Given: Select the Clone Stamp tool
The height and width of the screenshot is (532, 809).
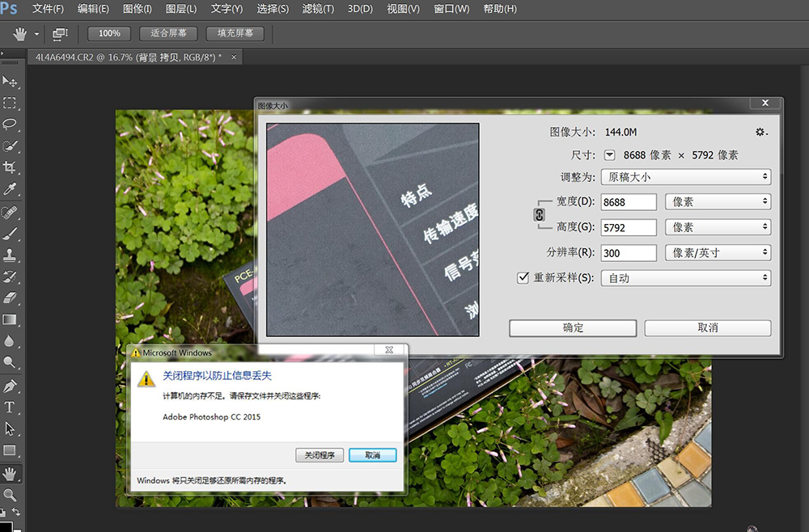Looking at the screenshot, I should tap(10, 255).
